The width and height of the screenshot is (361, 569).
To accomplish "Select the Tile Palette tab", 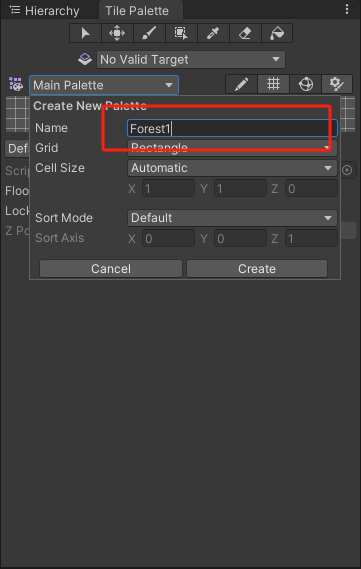I will click(x=137, y=11).
